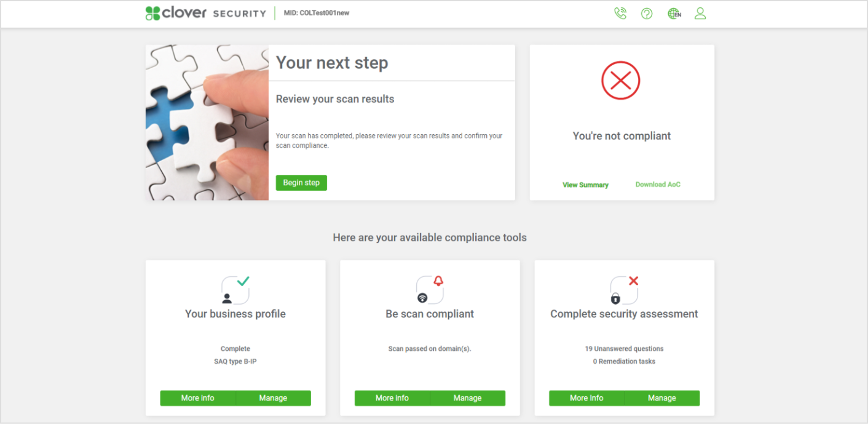Screen dimensions: 868x424
Task: Click Manage under Your business profile
Action: 273,398
